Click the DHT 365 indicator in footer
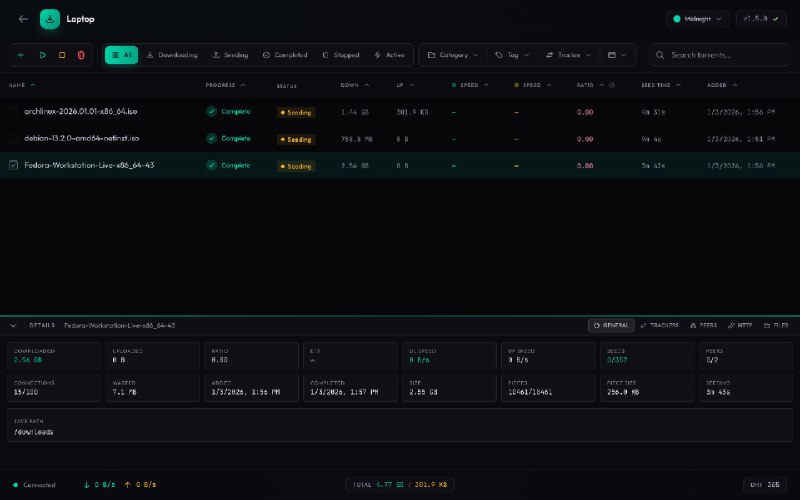The image size is (800, 500). [765, 485]
